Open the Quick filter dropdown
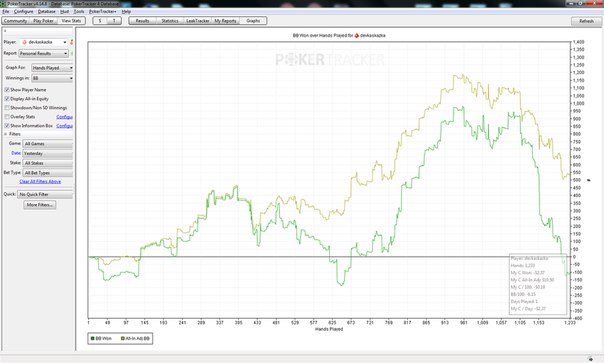The height and width of the screenshot is (363, 604). pos(45,195)
